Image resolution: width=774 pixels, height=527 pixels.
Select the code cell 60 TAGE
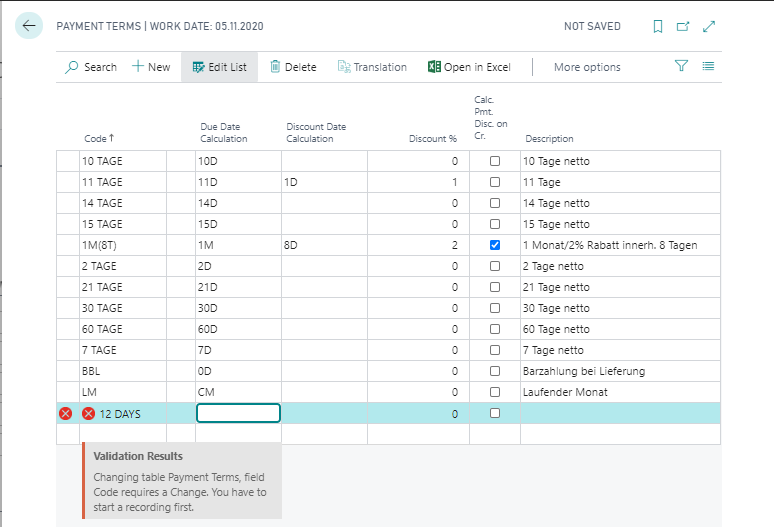[x=123, y=329]
